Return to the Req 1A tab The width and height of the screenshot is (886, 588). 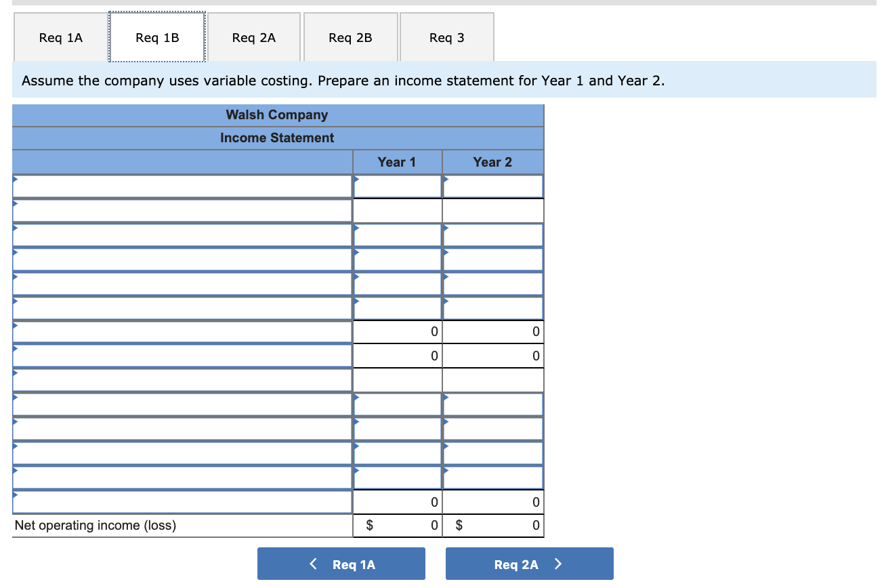[61, 37]
